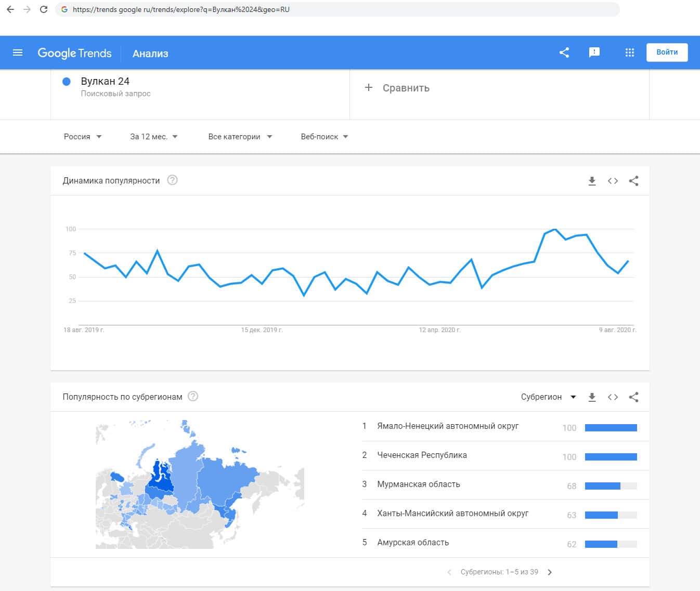The image size is (700, 591).
Task: Select Ямало-Ненецкий автономный округ in the list
Action: (x=448, y=426)
